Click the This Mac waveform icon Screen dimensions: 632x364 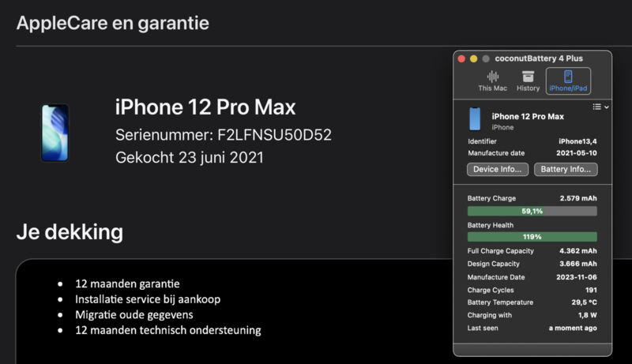495,77
